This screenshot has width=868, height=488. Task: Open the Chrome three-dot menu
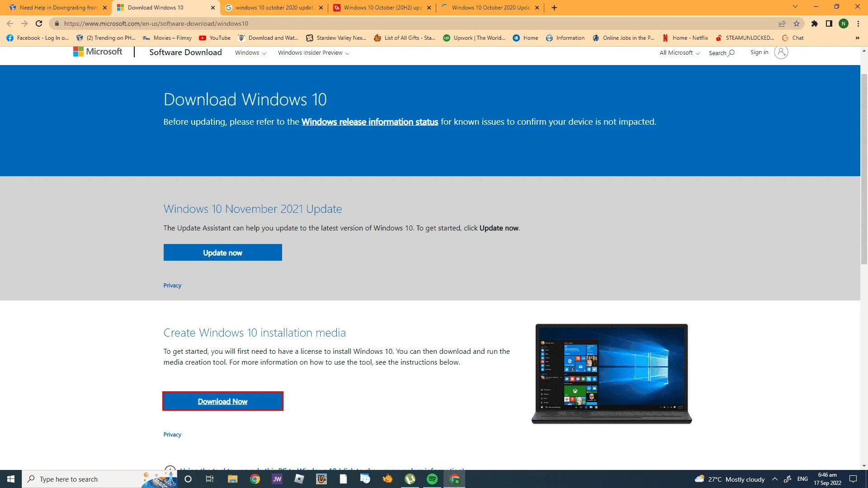(858, 23)
